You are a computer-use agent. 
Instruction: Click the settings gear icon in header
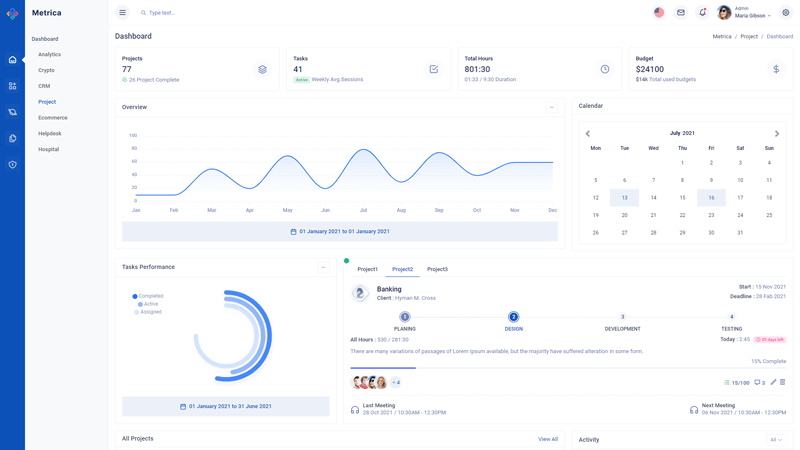786,13
